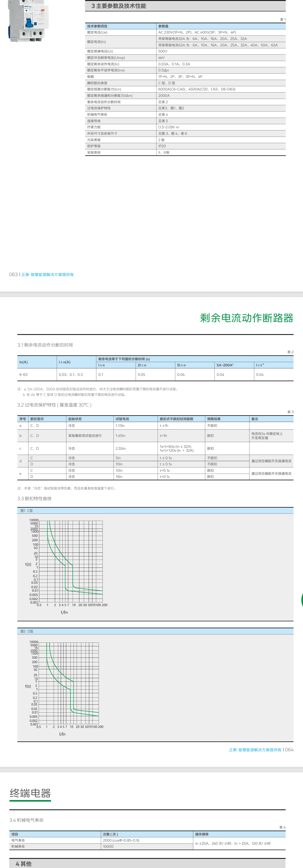Click the '参数值' column header
This screenshot has height=868, width=303.
point(163,26)
